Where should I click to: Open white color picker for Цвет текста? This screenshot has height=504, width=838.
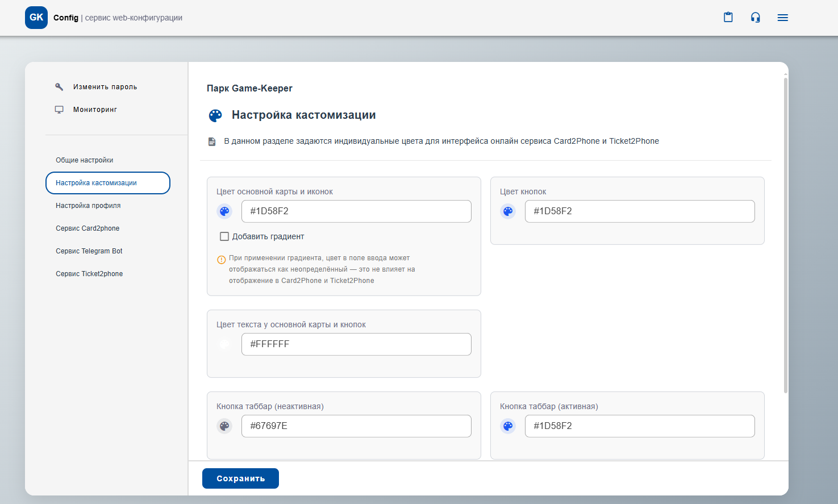224,344
